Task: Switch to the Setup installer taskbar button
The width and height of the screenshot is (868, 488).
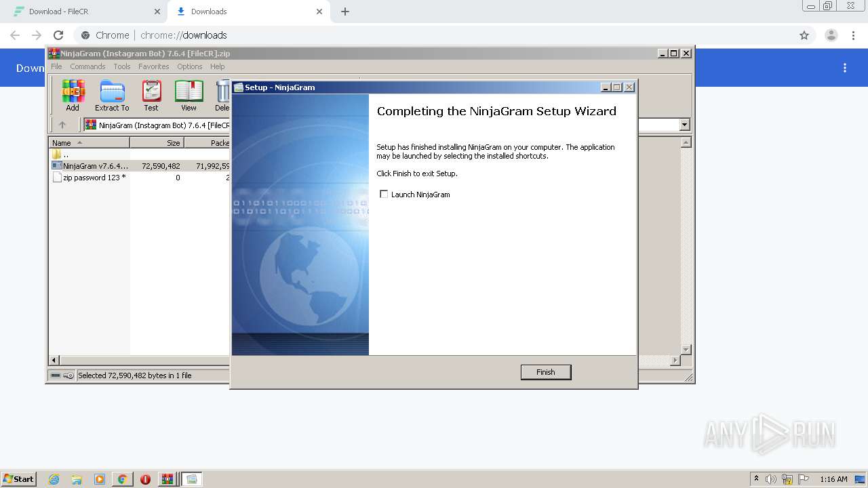Action: [191, 479]
